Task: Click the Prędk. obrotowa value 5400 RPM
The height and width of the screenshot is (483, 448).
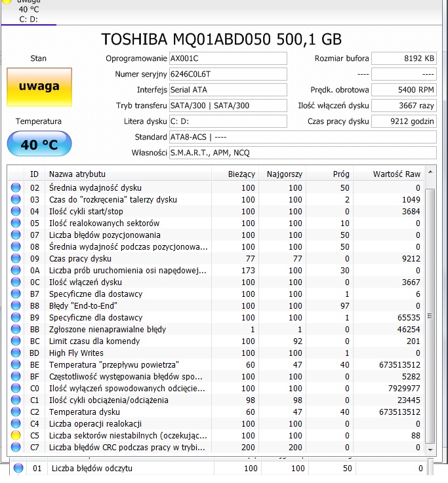Action: (x=404, y=90)
